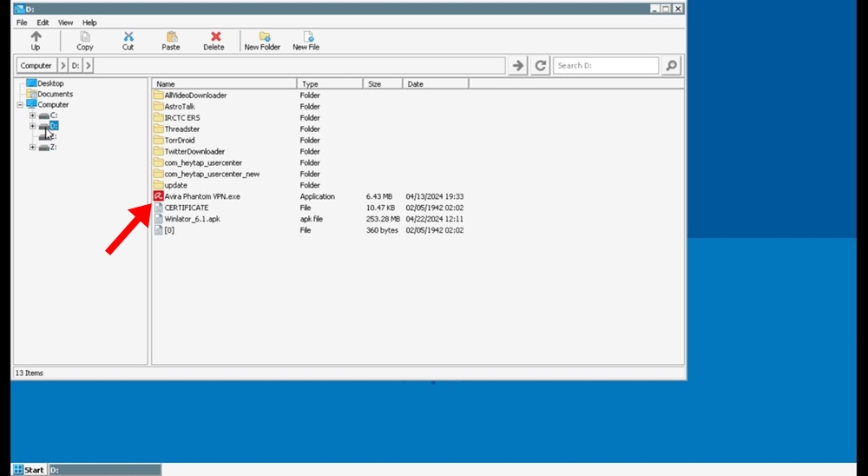The height and width of the screenshot is (476, 868).
Task: Open the Start menu
Action: coord(29,470)
